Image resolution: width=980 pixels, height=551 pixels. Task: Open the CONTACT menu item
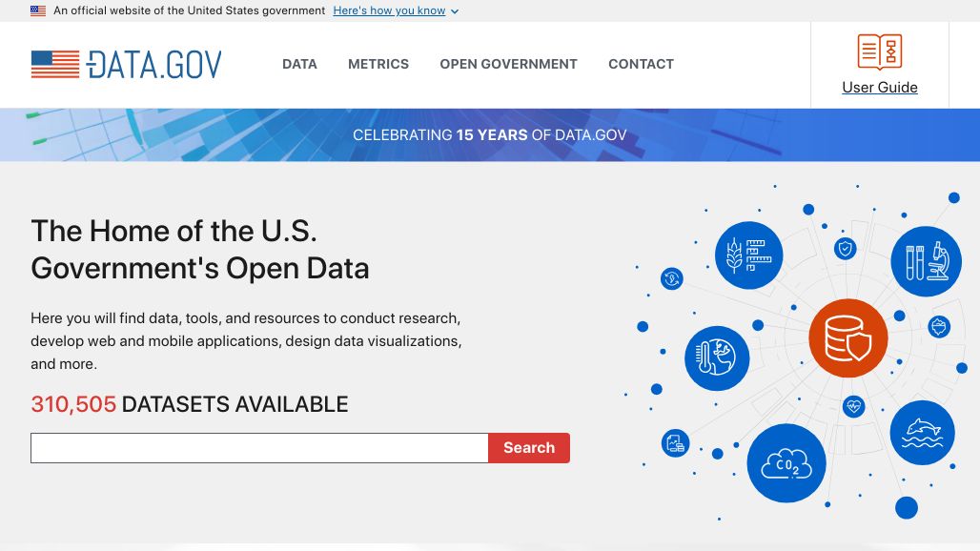[641, 64]
